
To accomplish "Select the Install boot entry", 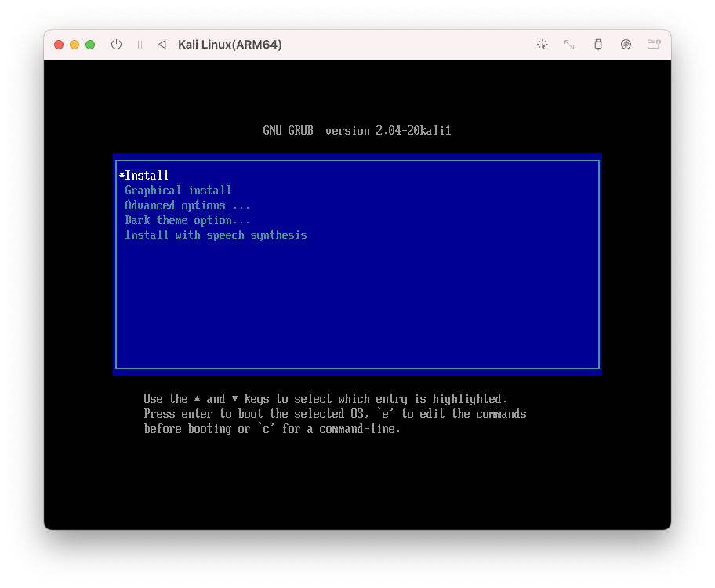I will pos(357,175).
